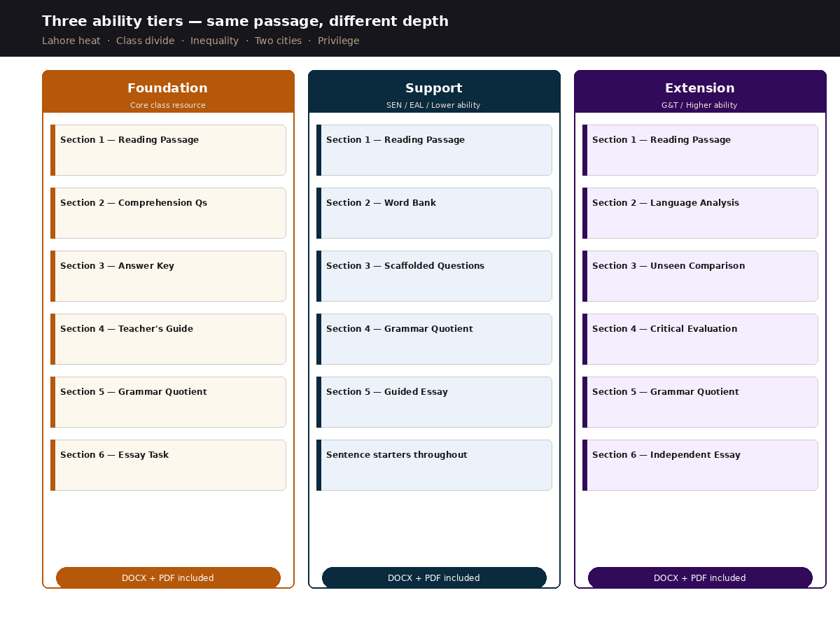The image size is (840, 630).
Task: Click Support DOCX + PDF included button
Action: coord(434,578)
